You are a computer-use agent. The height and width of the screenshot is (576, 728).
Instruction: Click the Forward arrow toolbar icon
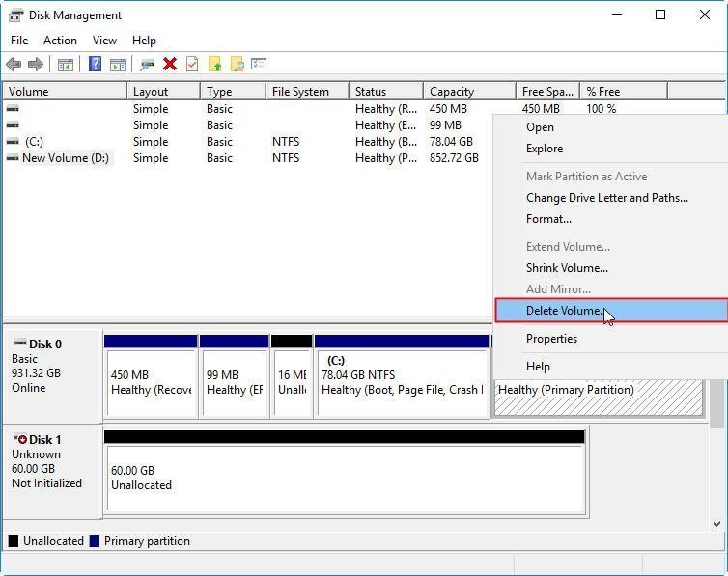(x=36, y=64)
